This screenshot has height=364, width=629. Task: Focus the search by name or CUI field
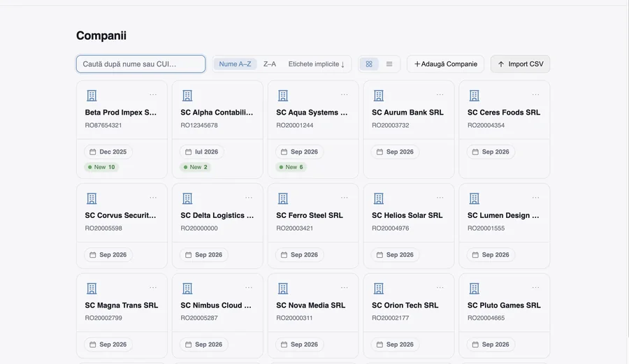coord(140,64)
